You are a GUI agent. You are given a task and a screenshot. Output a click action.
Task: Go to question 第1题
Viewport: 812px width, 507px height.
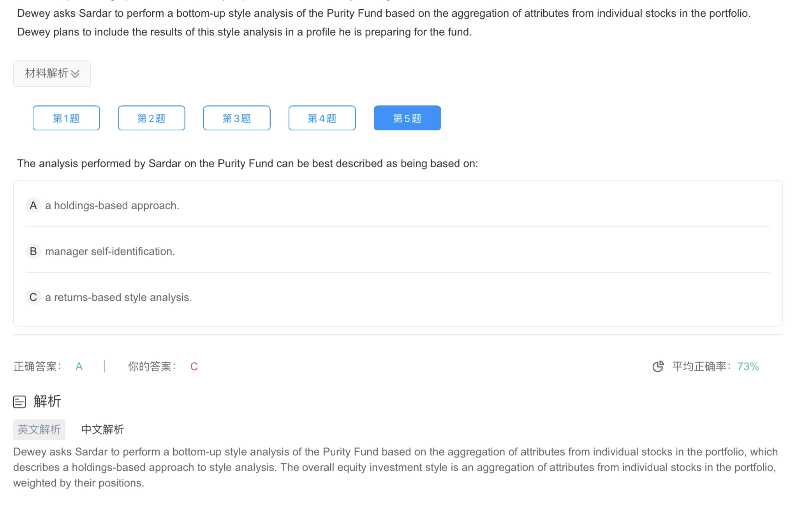click(66, 118)
